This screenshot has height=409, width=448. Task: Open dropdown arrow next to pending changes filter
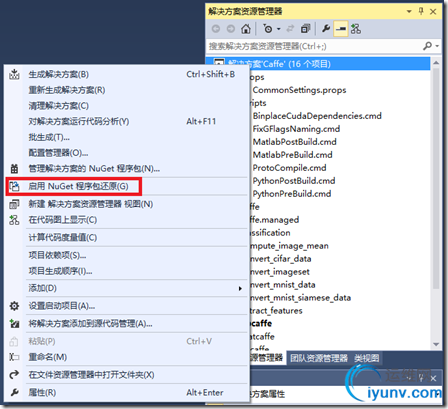point(279,29)
